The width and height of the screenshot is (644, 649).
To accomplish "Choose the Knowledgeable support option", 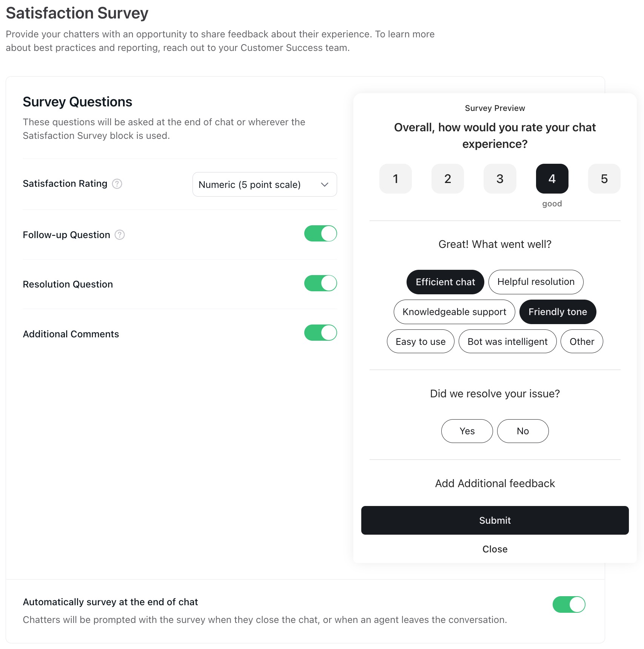I will coord(454,312).
